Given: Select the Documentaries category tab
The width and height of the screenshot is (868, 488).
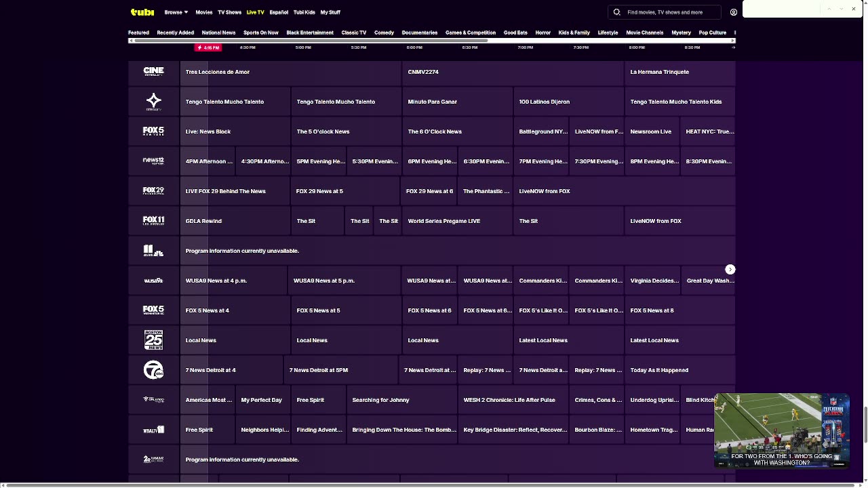Looking at the screenshot, I should click(x=419, y=33).
